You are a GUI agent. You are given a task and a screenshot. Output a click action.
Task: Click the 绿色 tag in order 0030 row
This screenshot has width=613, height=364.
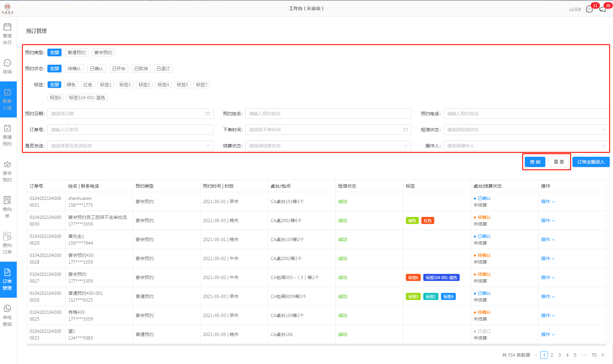412,220
